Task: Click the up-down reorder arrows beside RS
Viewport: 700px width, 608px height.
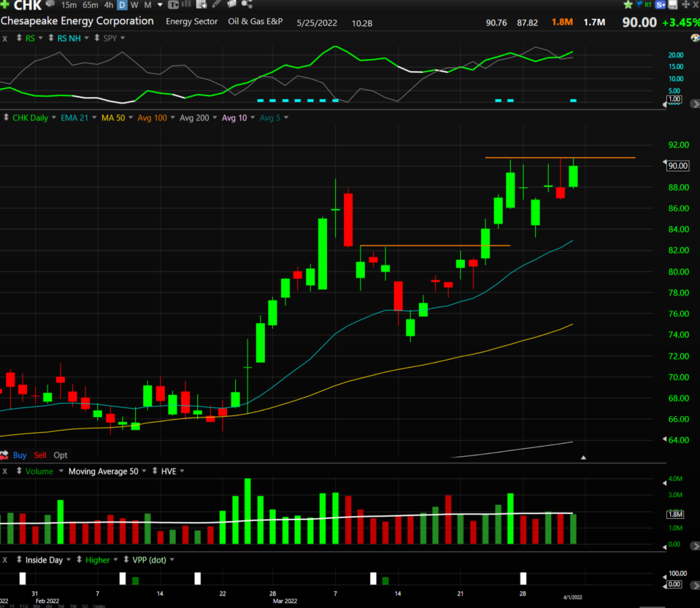Action: tap(19, 38)
